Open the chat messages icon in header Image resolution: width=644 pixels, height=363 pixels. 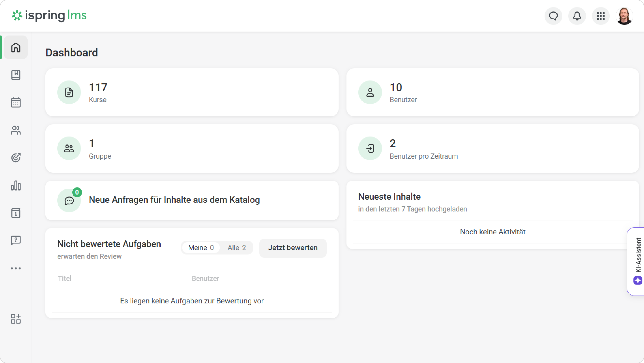[x=553, y=16]
